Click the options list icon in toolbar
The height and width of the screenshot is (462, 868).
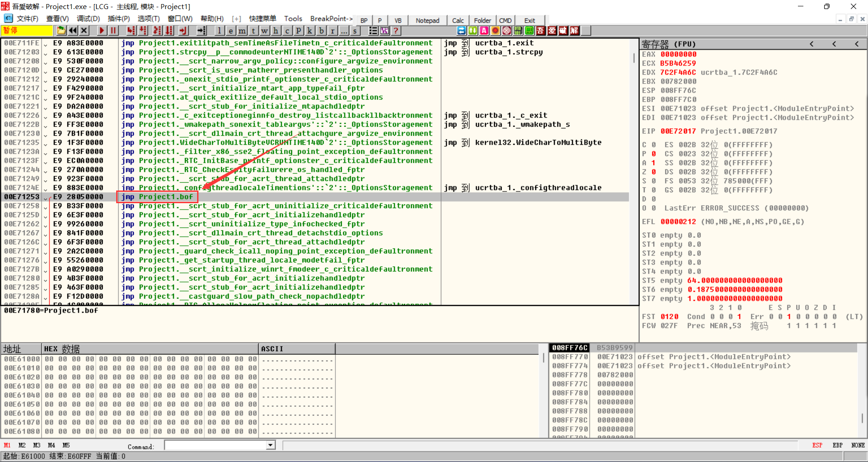pyautogui.click(x=373, y=31)
